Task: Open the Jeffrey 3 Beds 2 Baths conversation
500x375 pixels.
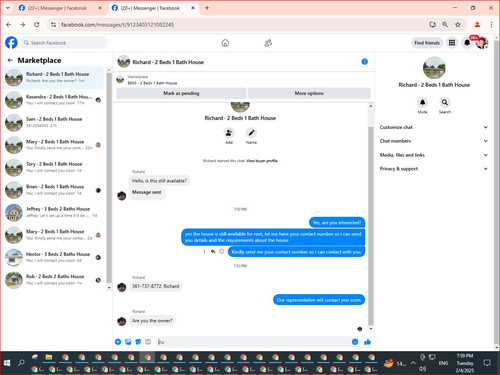Action: pyautogui.click(x=53, y=212)
